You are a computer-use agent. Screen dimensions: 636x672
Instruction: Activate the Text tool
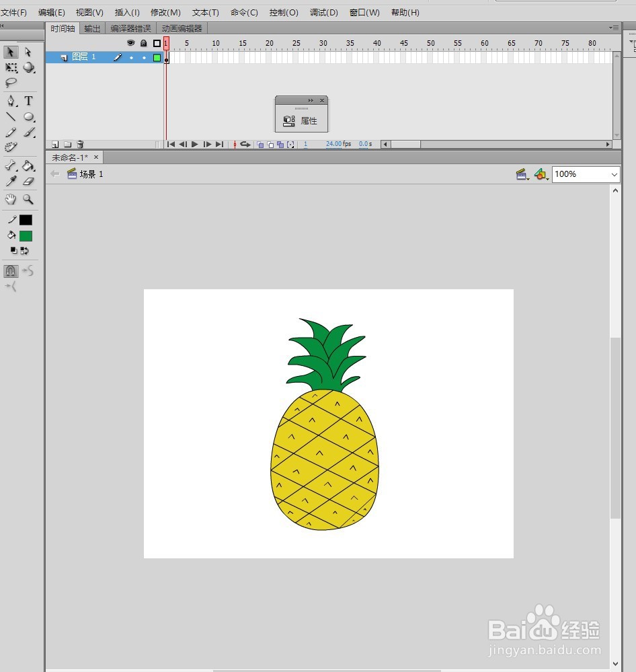point(28,100)
